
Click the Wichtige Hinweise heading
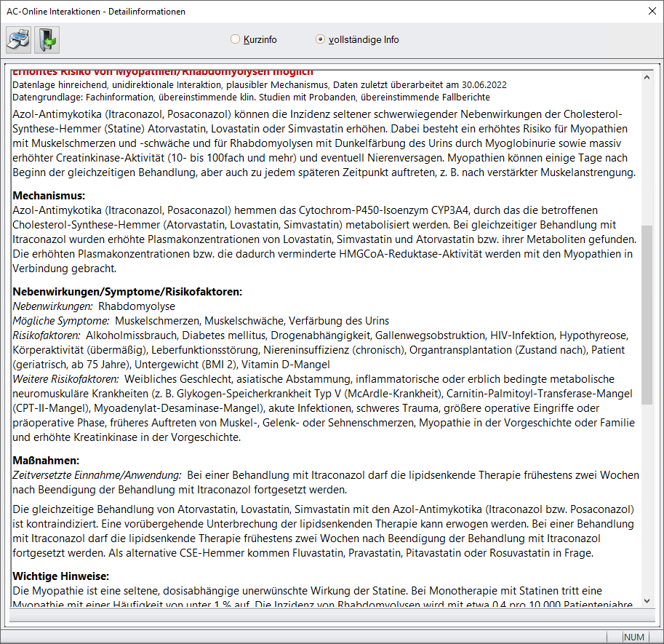pyautogui.click(x=59, y=576)
